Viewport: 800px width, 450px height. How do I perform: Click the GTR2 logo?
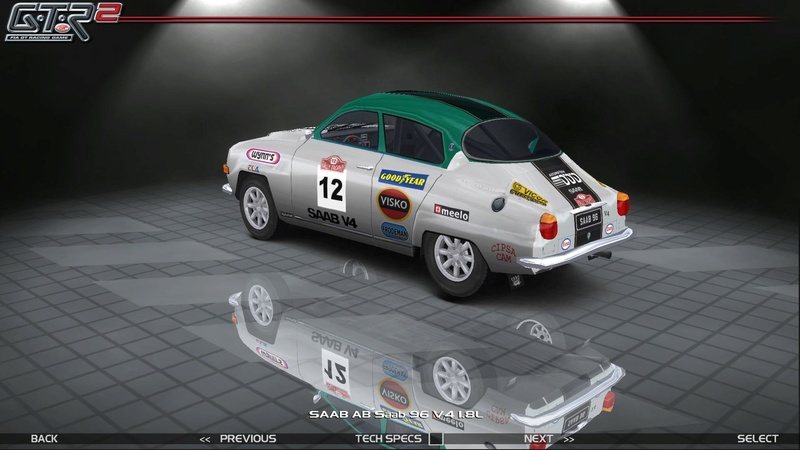(x=63, y=21)
